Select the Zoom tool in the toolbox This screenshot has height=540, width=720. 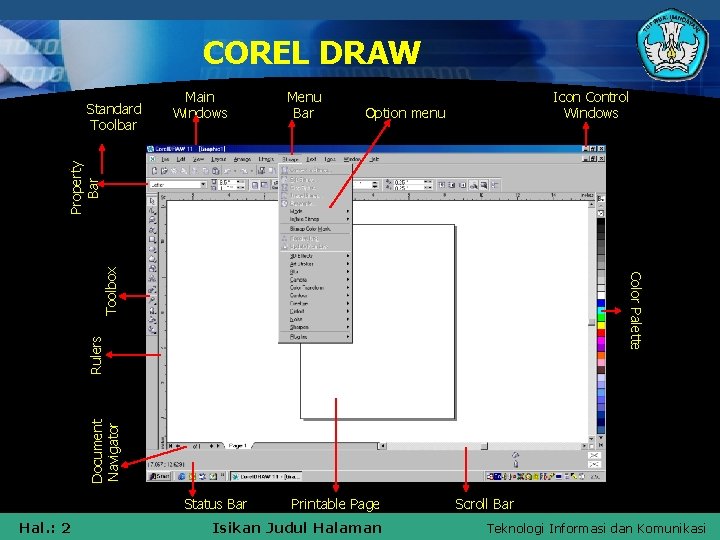[x=152, y=220]
